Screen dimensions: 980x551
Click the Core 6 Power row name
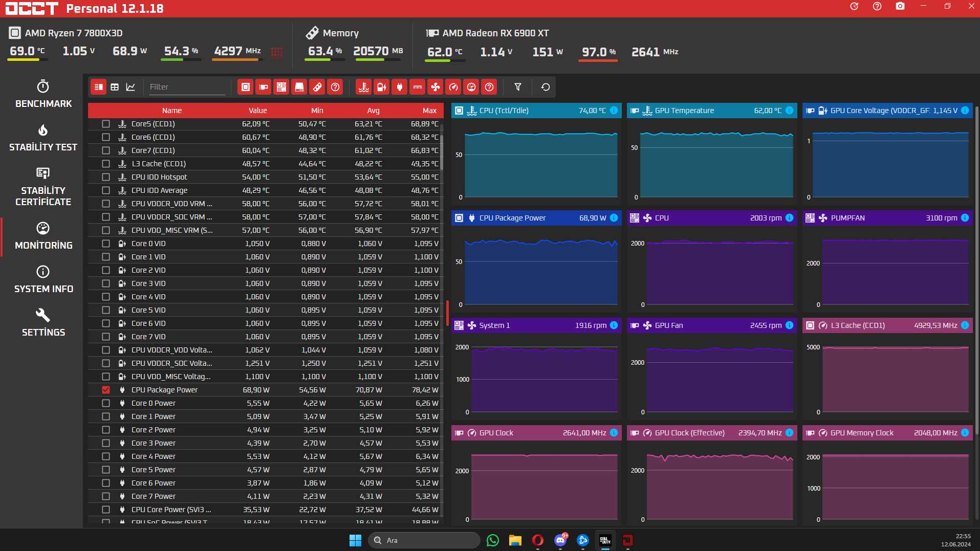154,483
